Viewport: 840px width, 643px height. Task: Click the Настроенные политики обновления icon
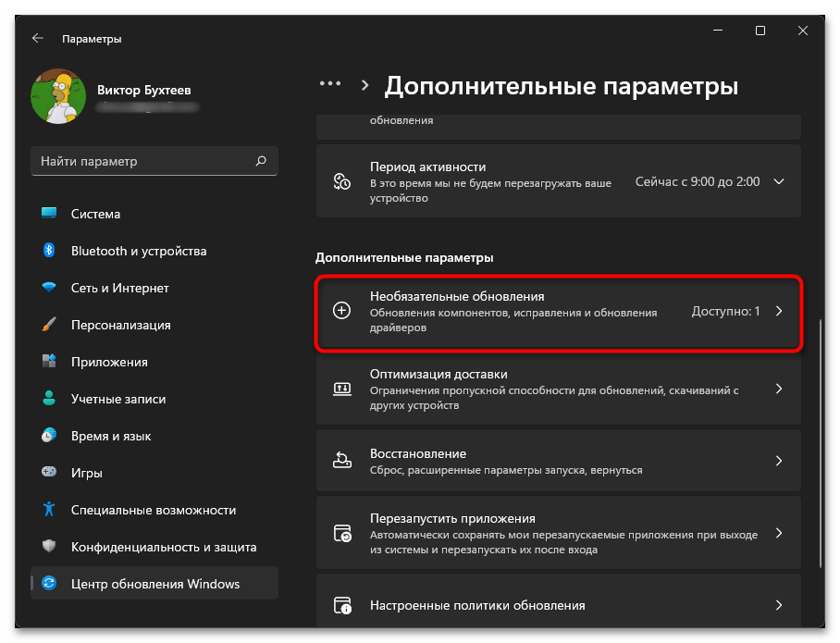[x=342, y=605]
